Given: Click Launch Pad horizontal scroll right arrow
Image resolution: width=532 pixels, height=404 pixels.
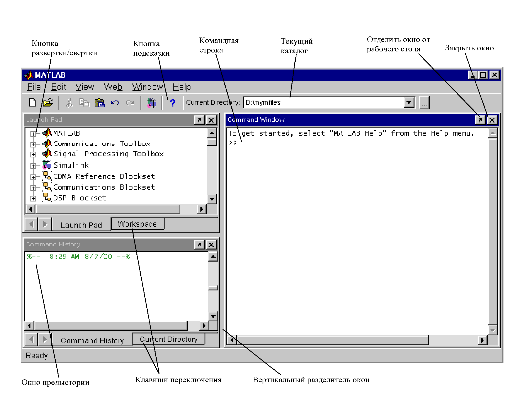Looking at the screenshot, I should point(201,209).
